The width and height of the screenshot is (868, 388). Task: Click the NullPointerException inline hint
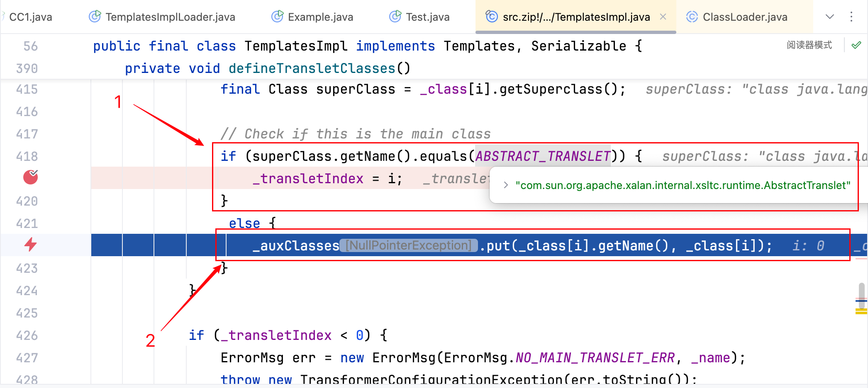409,245
